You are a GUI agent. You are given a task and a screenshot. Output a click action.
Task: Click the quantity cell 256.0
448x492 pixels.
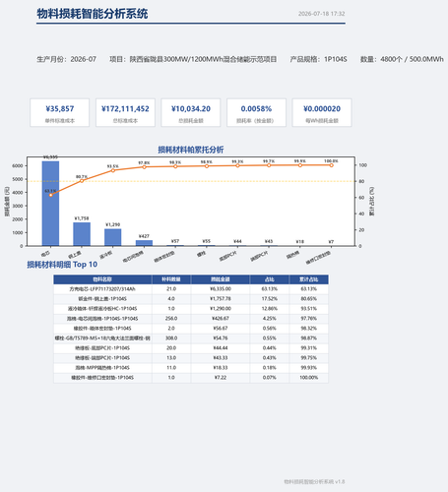click(x=171, y=319)
